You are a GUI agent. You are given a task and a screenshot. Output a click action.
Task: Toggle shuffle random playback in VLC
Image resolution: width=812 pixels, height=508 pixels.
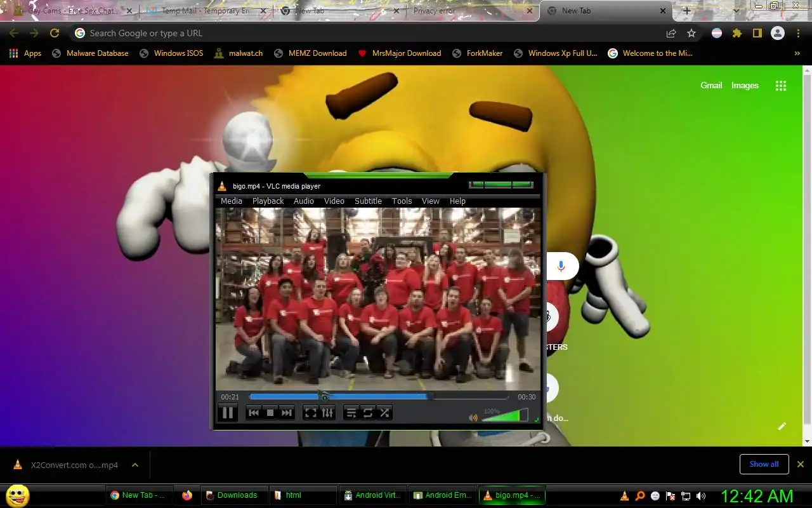coord(384,413)
